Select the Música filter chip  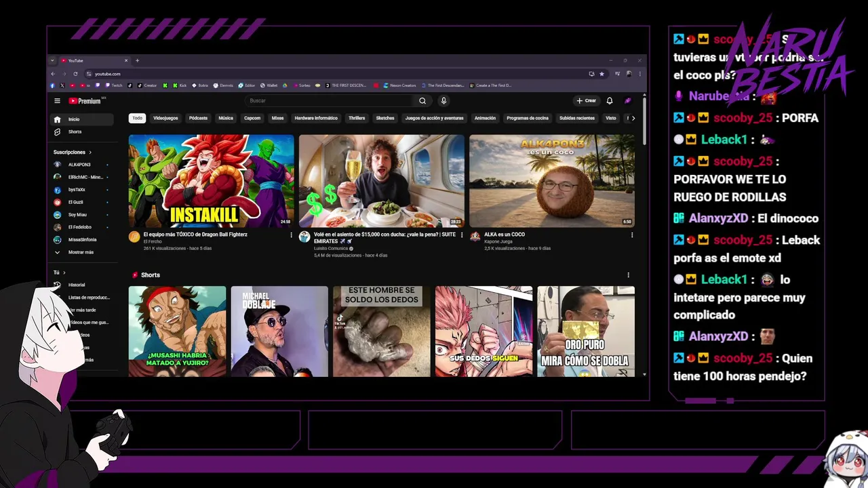(x=226, y=118)
